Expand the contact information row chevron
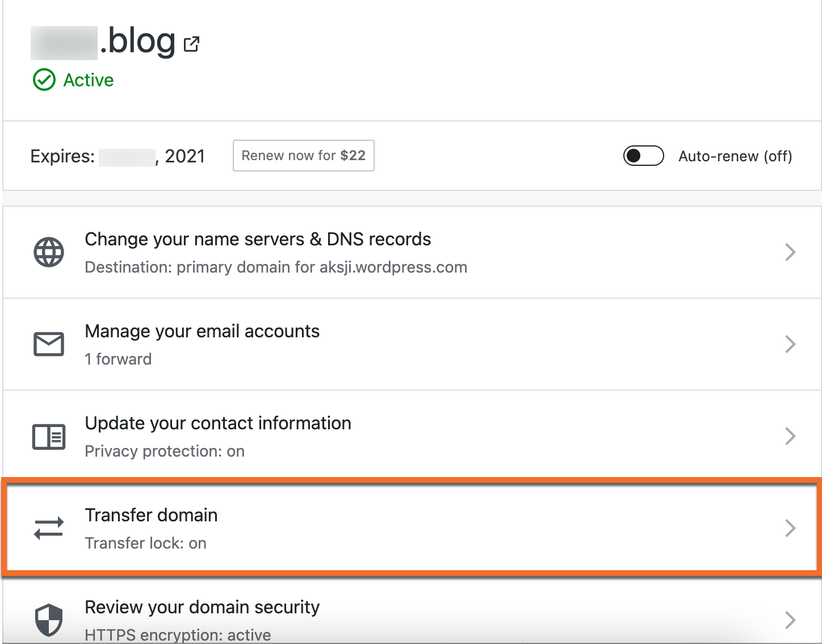The image size is (822, 644). click(790, 436)
